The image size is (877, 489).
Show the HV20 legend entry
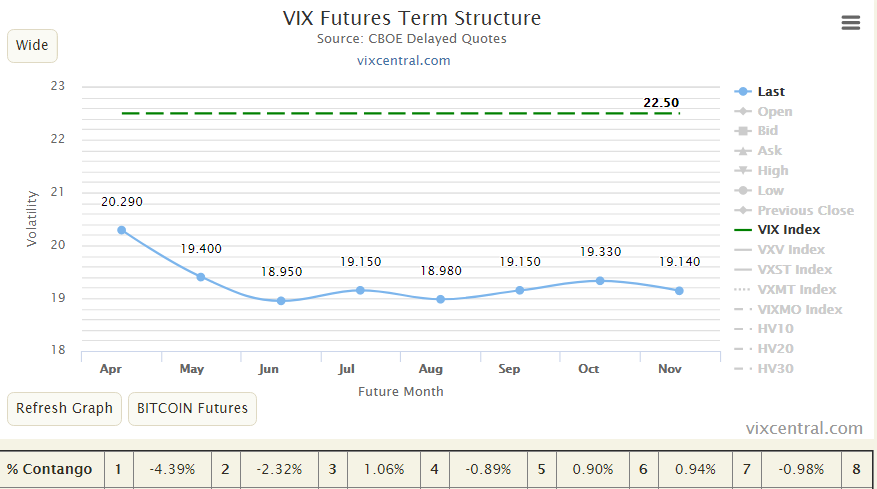(775, 349)
